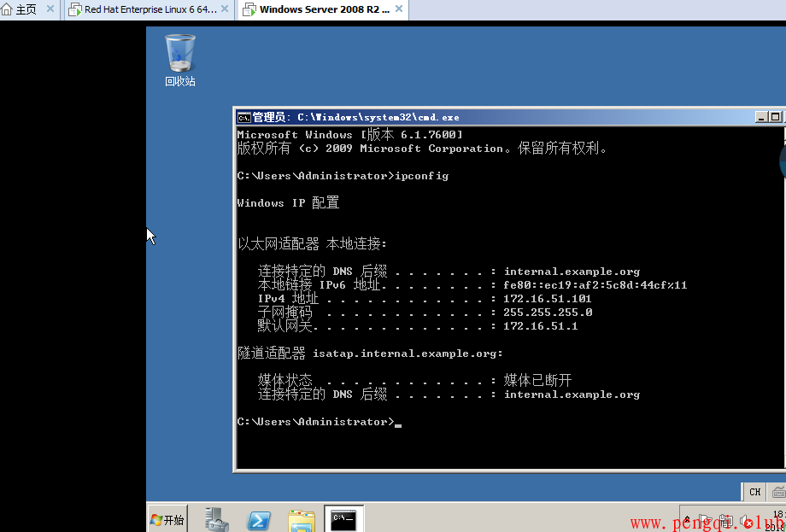Click the Start (开始) button

pyautogui.click(x=167, y=519)
